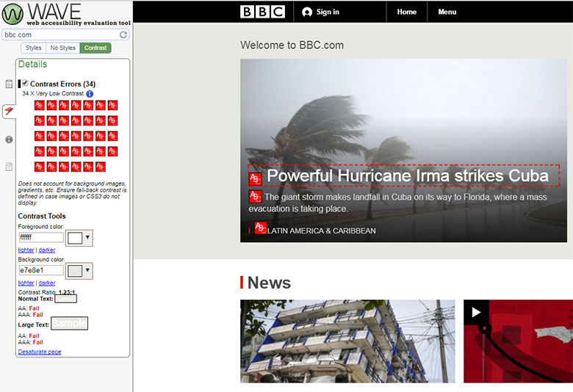Screen dimensions: 573x392
Task: Click the background color hex input e7e8e1
Action: [41, 270]
